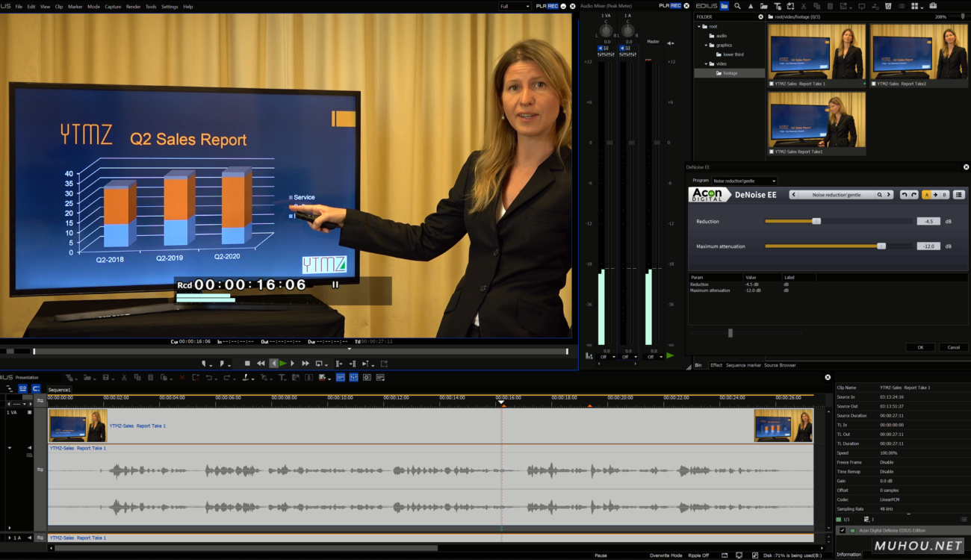This screenshot has height=560, width=971.
Task: Click the Rewind button in player controls
Action: (x=261, y=364)
